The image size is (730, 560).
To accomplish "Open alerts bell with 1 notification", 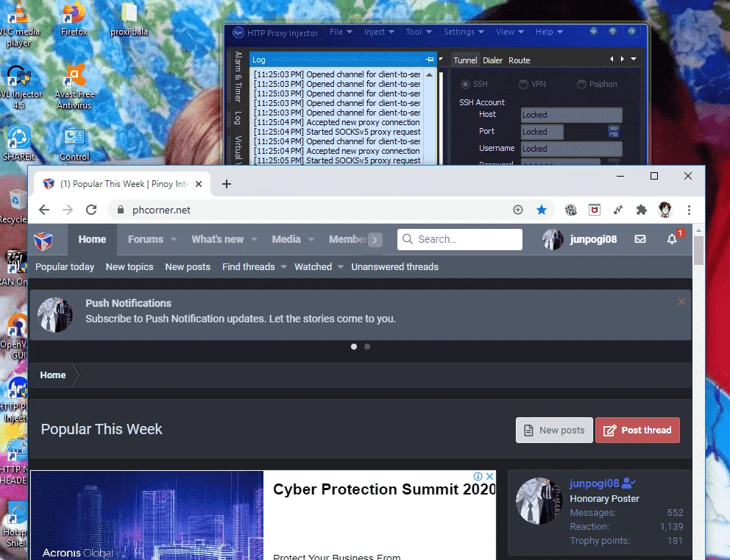I will pos(672,239).
